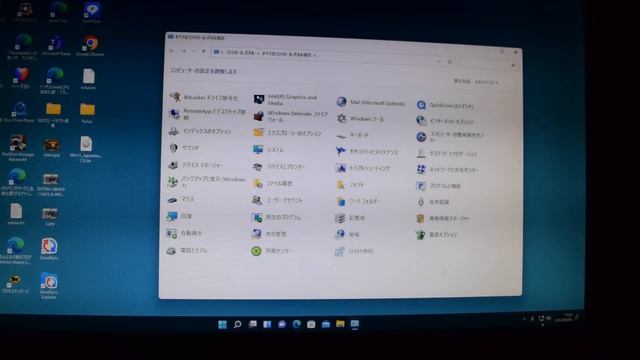
Task: Open Credential Manager (資格情報マネージャー)
Action: 442,218
